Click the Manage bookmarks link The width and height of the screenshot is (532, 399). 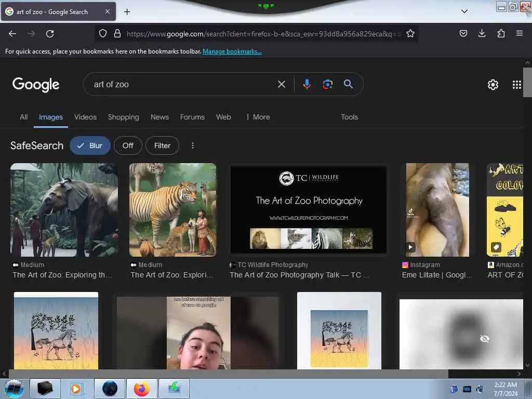pos(232,51)
